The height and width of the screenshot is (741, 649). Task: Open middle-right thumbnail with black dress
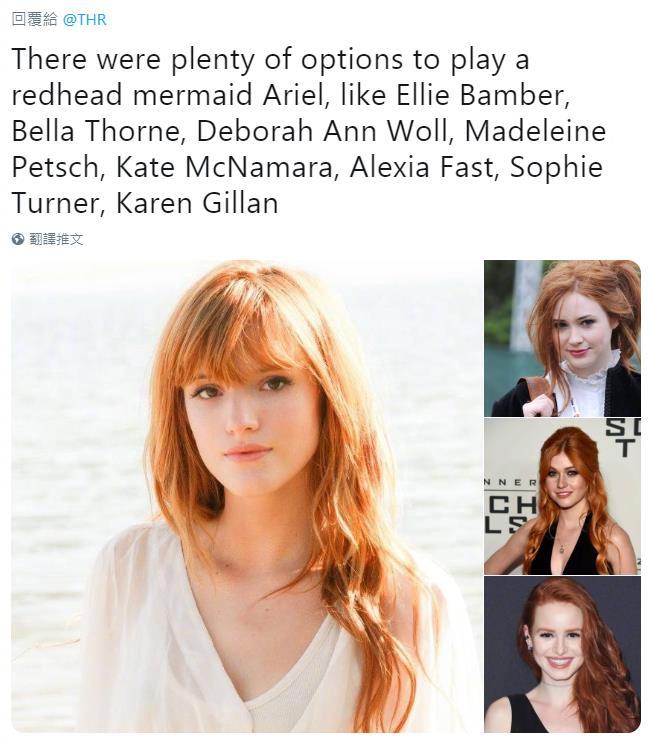click(x=562, y=496)
